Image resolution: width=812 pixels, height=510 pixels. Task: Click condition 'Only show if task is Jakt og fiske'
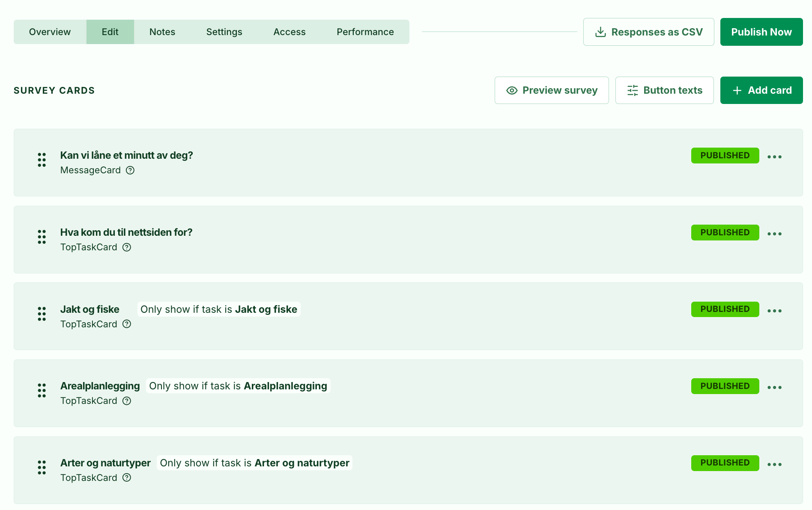tap(219, 309)
